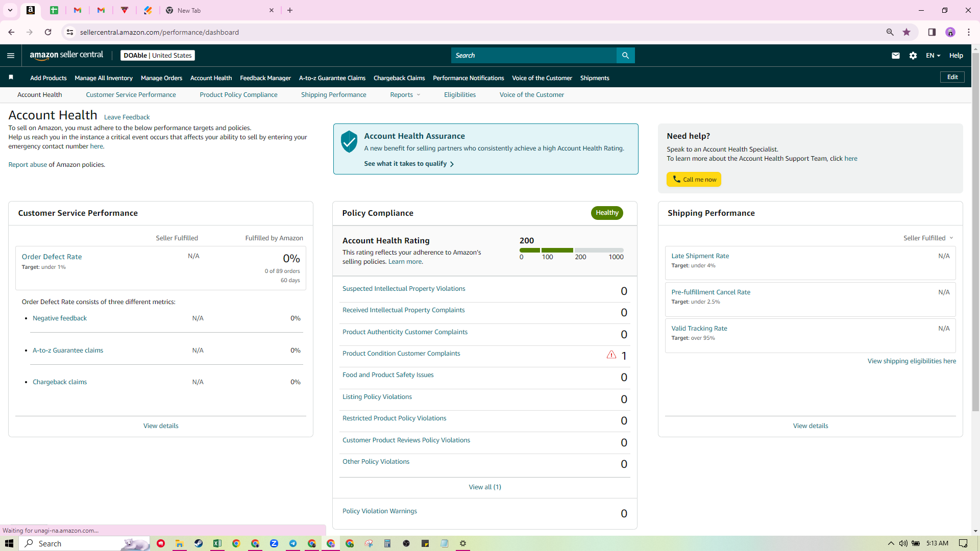Click the DOAble | United States account switcher

(x=158, y=55)
